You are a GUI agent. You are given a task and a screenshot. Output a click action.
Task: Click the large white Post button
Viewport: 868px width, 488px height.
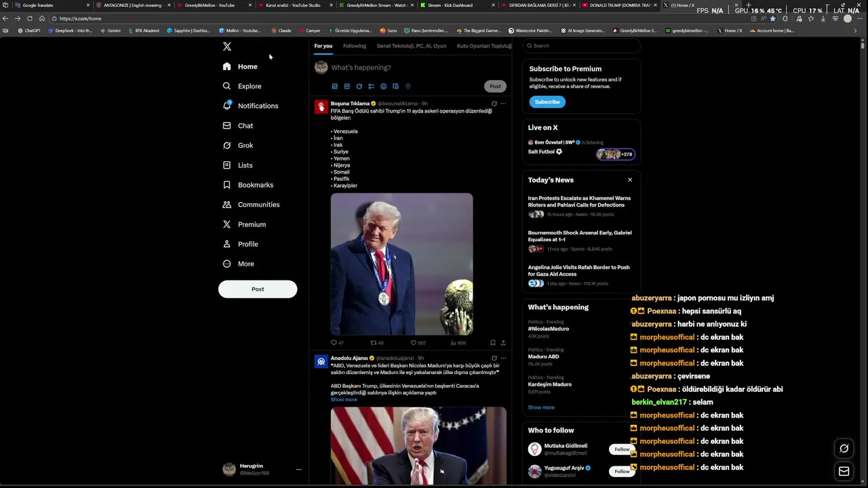point(258,289)
